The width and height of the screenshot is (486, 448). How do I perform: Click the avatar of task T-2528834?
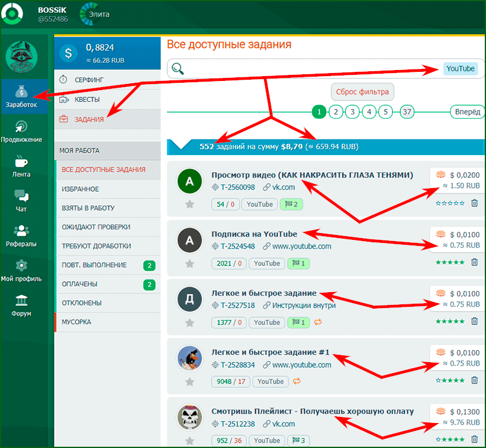[189, 358]
